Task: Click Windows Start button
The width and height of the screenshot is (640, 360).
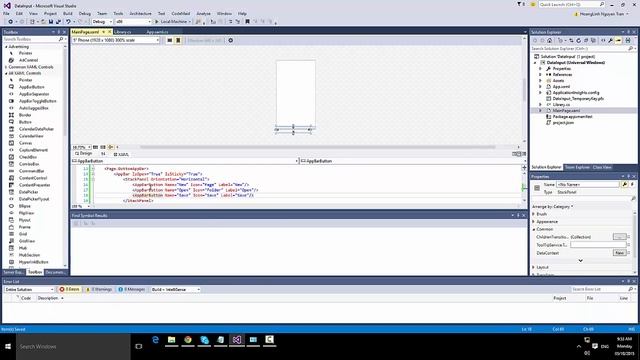Action: [8, 347]
